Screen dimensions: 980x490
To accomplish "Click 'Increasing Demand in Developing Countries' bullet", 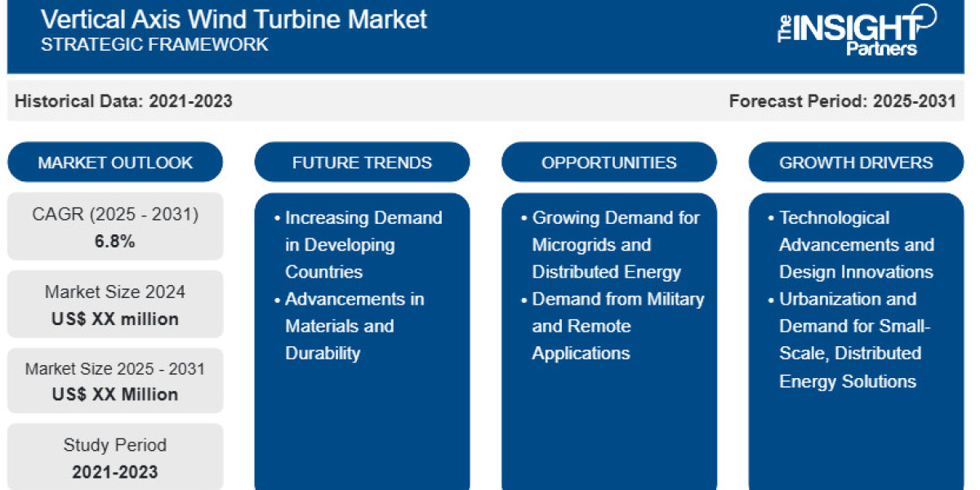I will [x=359, y=244].
